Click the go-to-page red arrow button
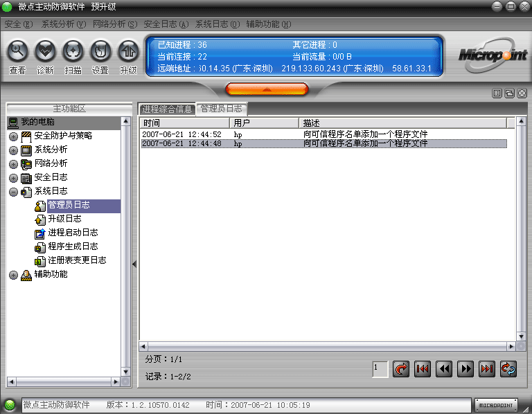Image resolution: width=532 pixels, height=414 pixels. point(400,369)
